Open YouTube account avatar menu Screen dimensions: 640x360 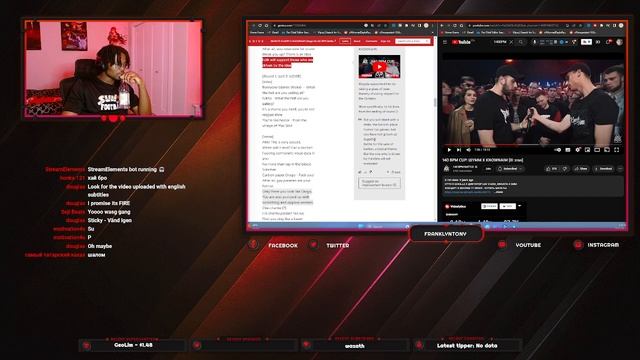click(x=619, y=42)
